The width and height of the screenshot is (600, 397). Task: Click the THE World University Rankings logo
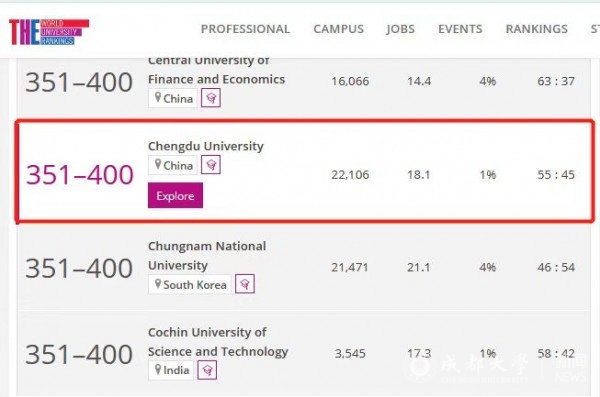(x=49, y=32)
